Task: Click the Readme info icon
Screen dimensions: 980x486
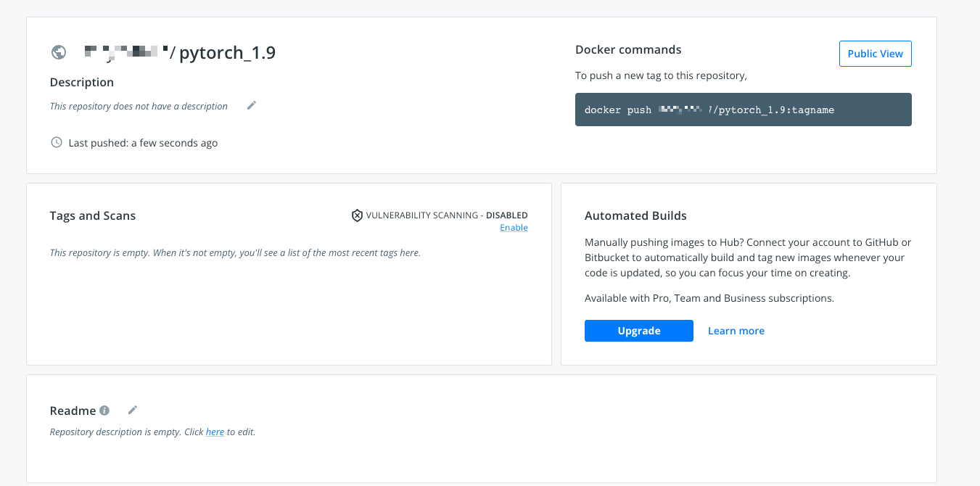Action: pos(104,411)
